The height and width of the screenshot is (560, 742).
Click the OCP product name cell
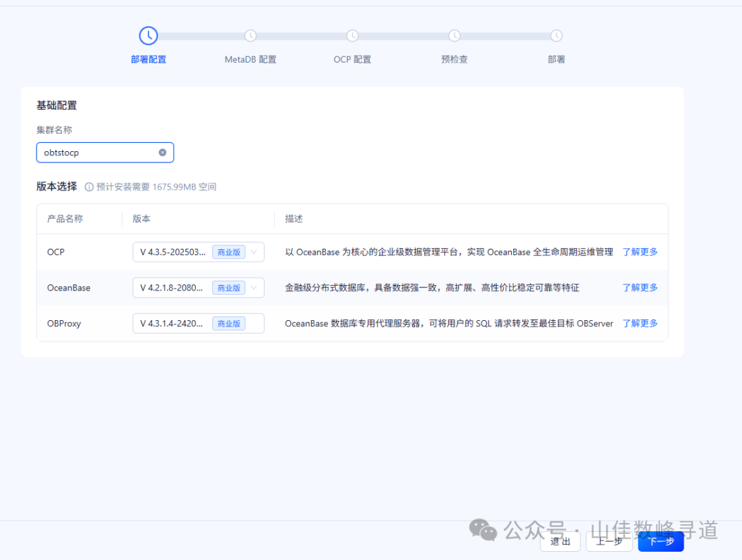(x=56, y=252)
